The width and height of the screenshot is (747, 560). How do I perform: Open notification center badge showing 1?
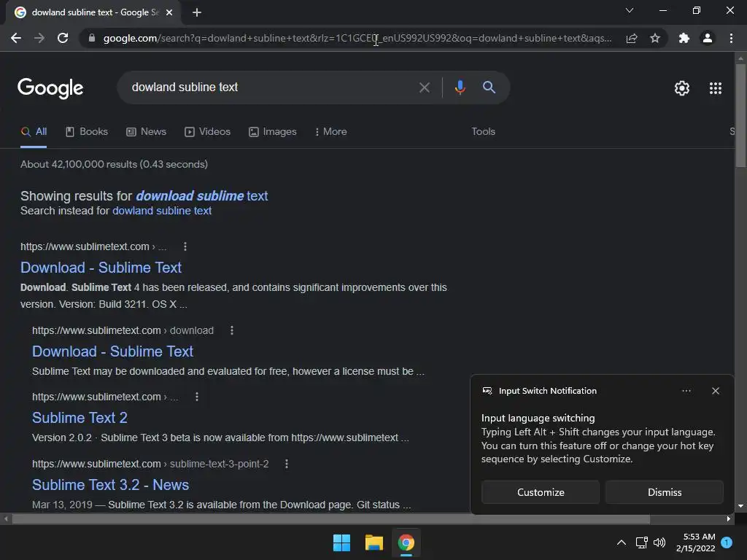coord(727,542)
